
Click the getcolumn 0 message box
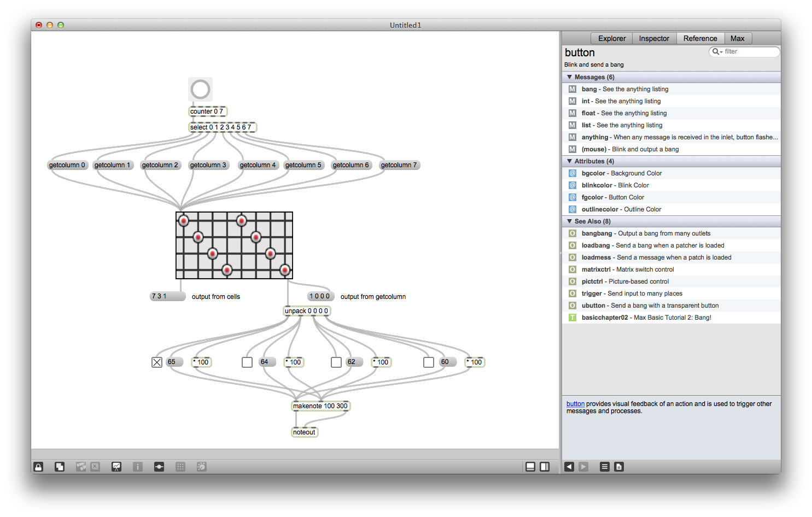tap(67, 165)
